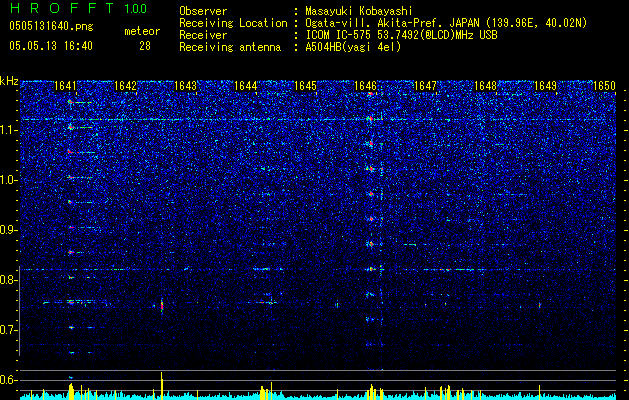Click the 1650 time marker

(x=604, y=86)
